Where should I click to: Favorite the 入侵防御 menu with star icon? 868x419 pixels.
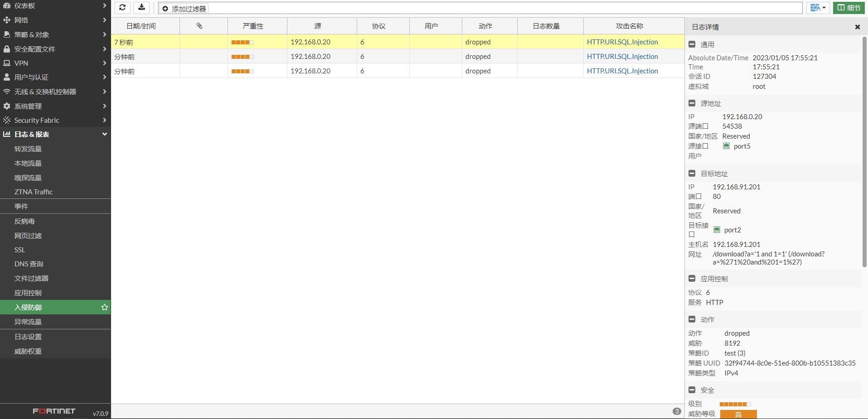pos(105,307)
